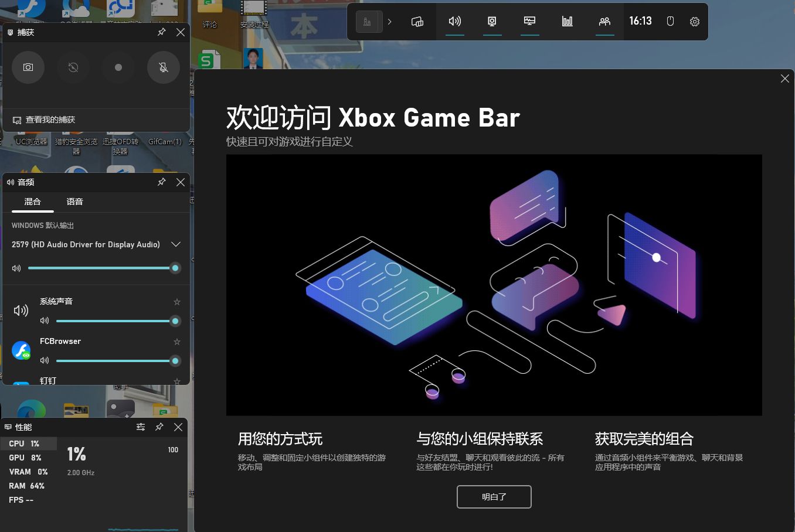Pin the 性能 performance widget
This screenshot has width=795, height=532.
tap(159, 427)
